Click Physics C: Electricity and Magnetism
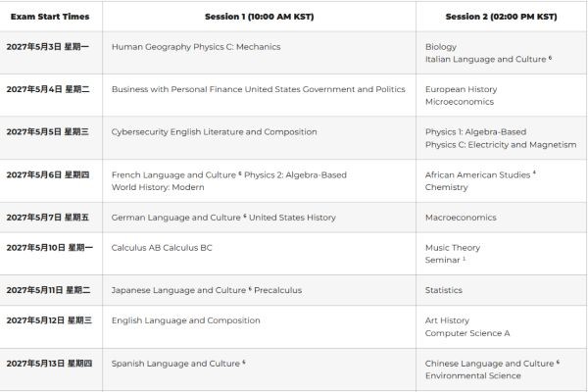The width and height of the screenshot is (588, 392). pos(501,145)
